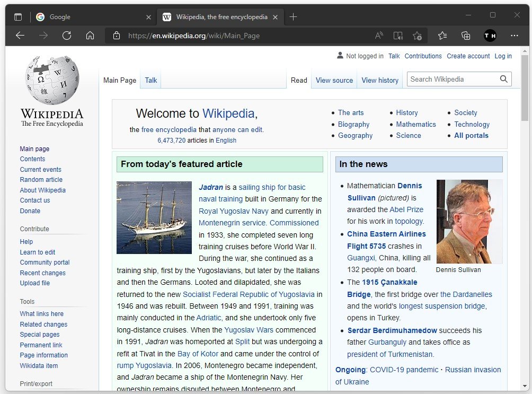Open the View source tab

click(x=334, y=80)
